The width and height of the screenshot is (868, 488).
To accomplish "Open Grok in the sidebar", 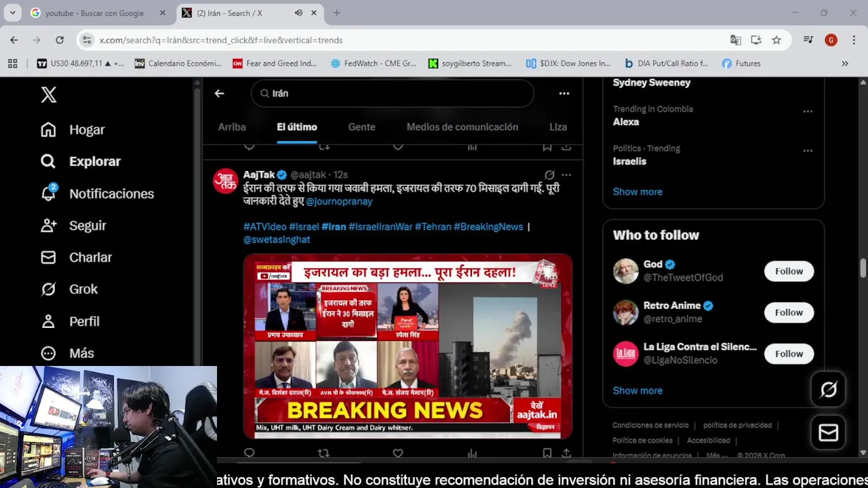I will pyautogui.click(x=69, y=289).
